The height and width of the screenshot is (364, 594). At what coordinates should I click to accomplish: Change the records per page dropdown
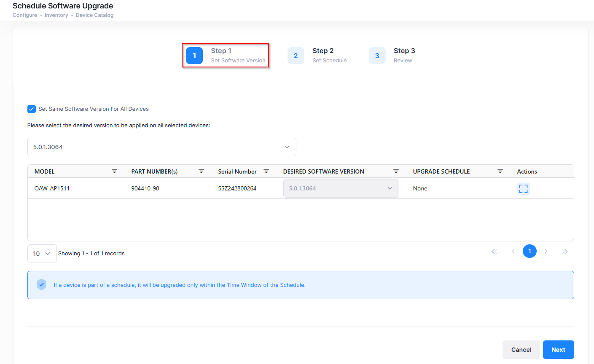42,254
